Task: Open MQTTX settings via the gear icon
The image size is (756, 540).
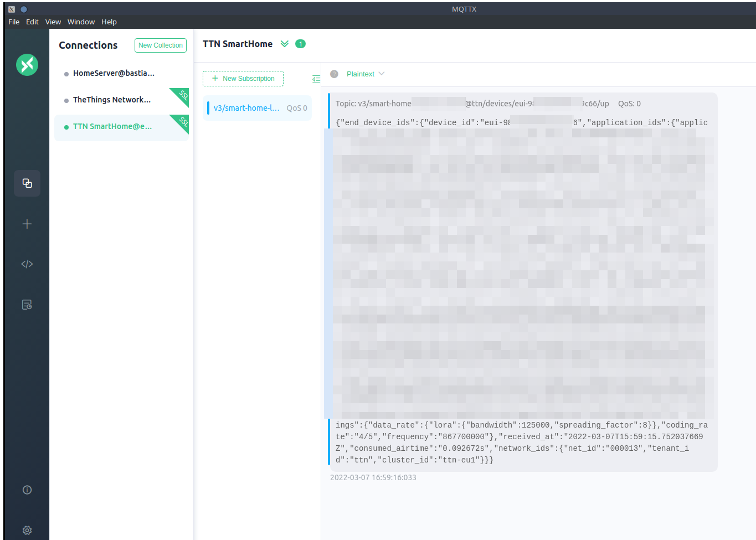Action: [x=27, y=530]
